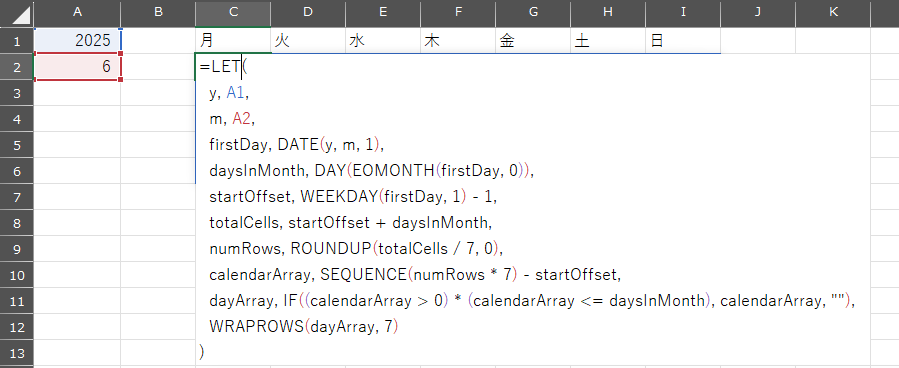
Task: Click WEEKDAY in the startOffset line
Action: click(x=339, y=197)
